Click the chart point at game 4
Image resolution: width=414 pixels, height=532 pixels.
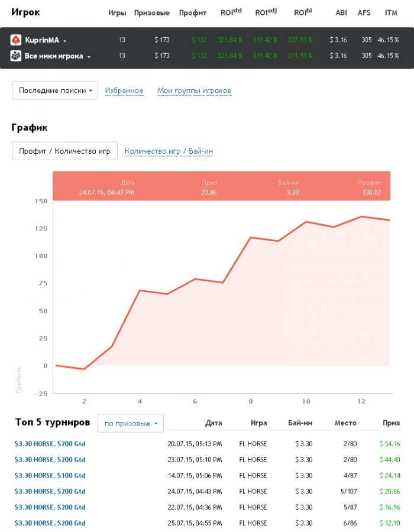click(x=140, y=290)
